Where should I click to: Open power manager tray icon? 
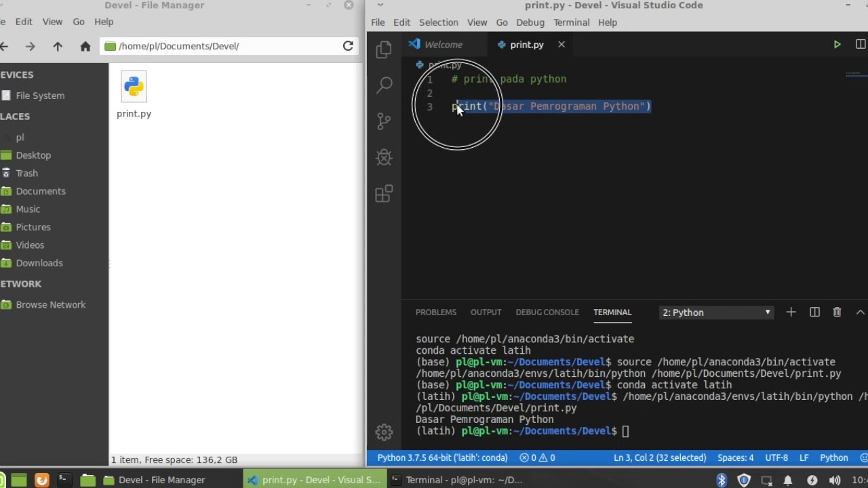(x=812, y=480)
